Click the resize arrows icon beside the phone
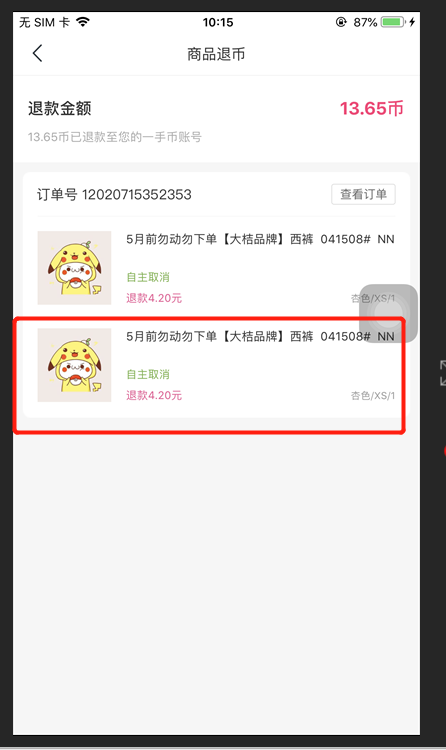The height and width of the screenshot is (750, 446). pos(443,373)
